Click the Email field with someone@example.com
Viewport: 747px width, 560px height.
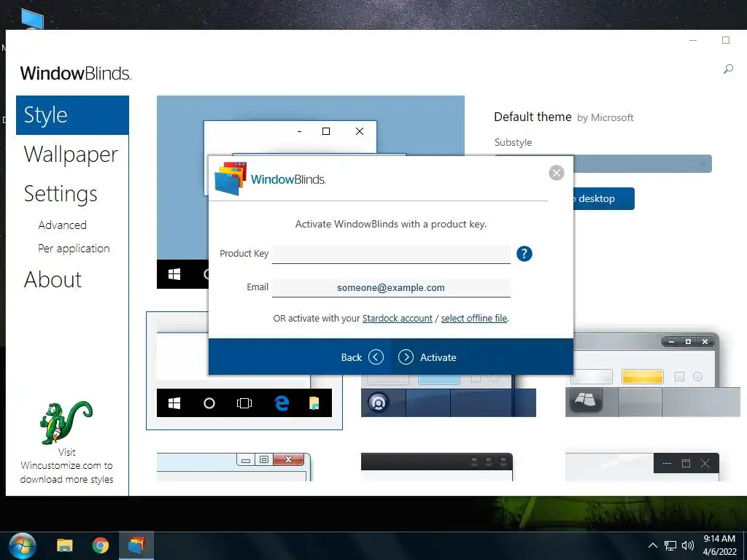click(x=391, y=287)
